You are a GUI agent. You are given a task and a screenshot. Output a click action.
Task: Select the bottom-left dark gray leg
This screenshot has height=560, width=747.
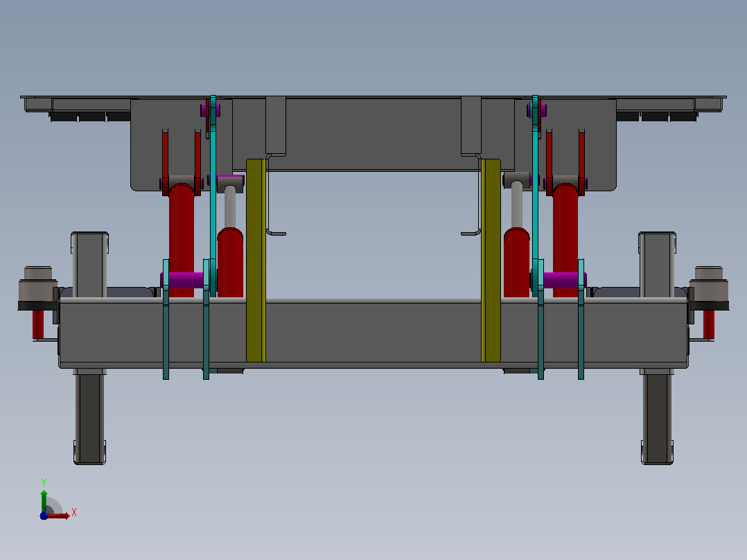89,419
